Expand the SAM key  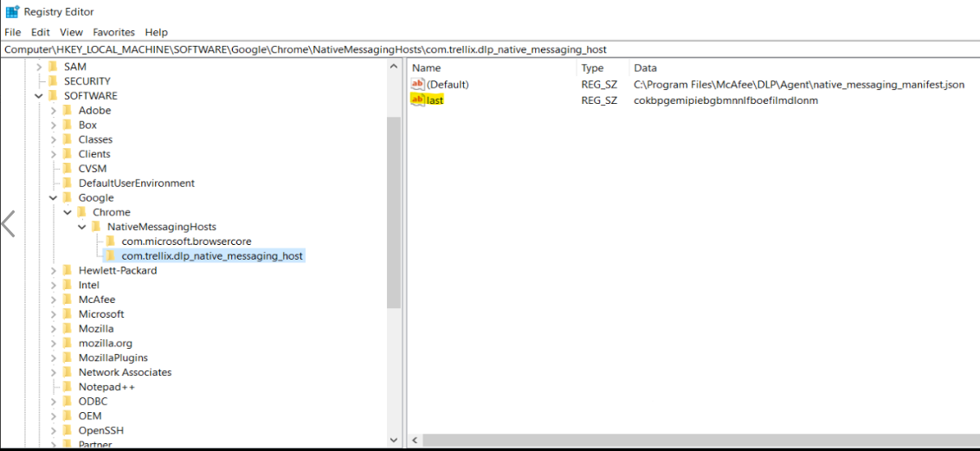pyautogui.click(x=39, y=66)
